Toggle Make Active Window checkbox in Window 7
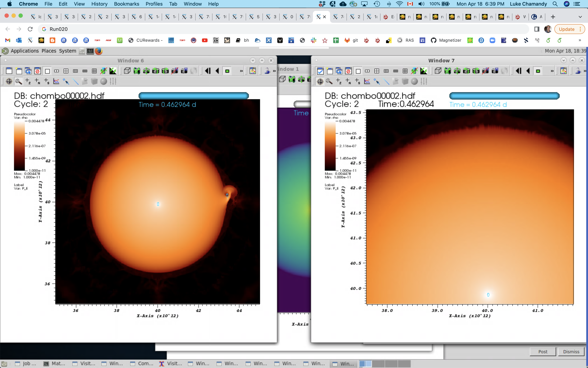588x368 pixels. [x=320, y=71]
